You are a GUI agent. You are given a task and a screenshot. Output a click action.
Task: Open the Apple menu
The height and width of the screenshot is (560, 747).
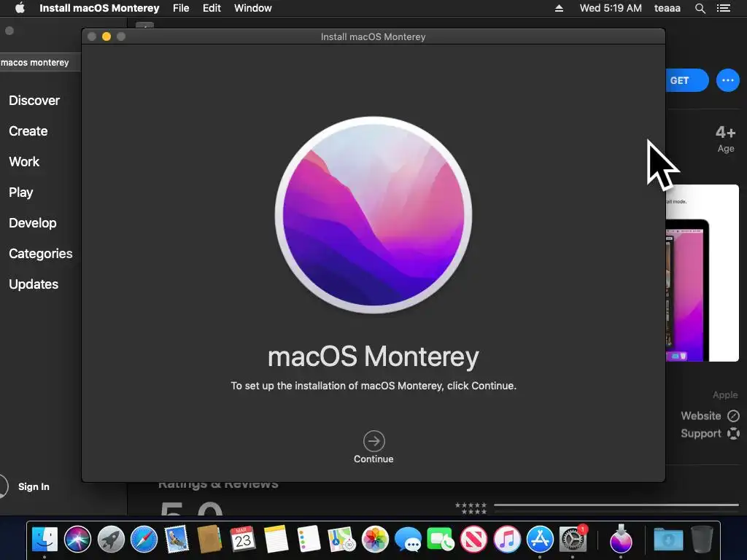[x=20, y=8]
